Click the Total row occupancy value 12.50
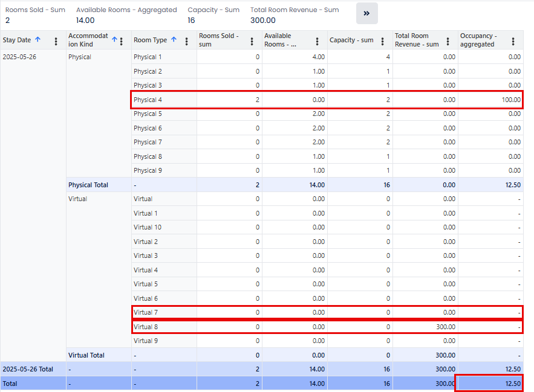The height and width of the screenshot is (392, 534). tap(512, 384)
